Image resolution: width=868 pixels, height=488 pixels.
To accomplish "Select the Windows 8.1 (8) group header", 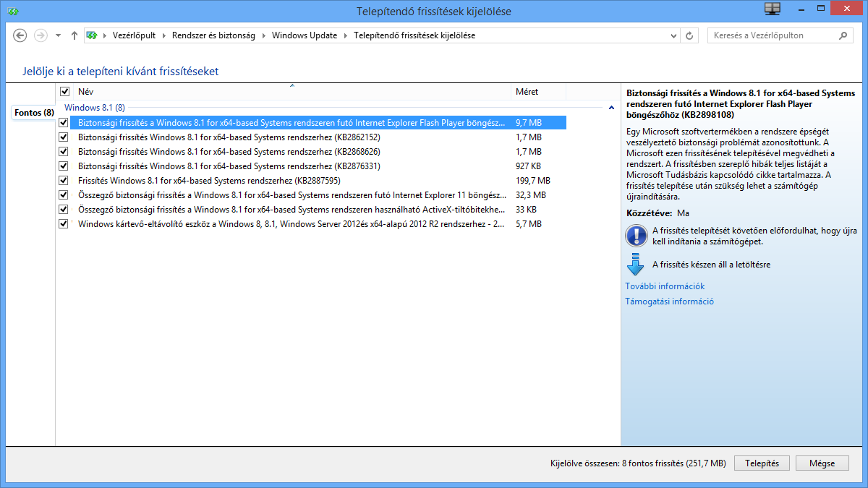I will [x=95, y=108].
